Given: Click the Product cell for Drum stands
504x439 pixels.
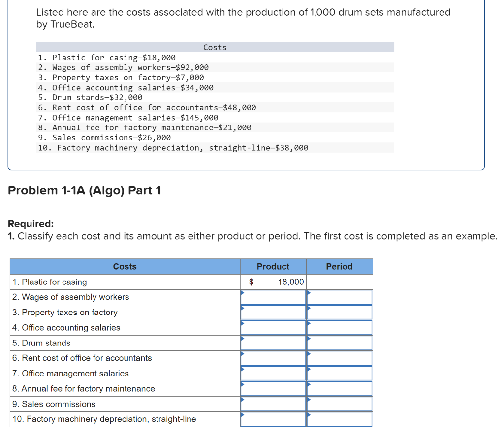Looking at the screenshot, I should [273, 343].
